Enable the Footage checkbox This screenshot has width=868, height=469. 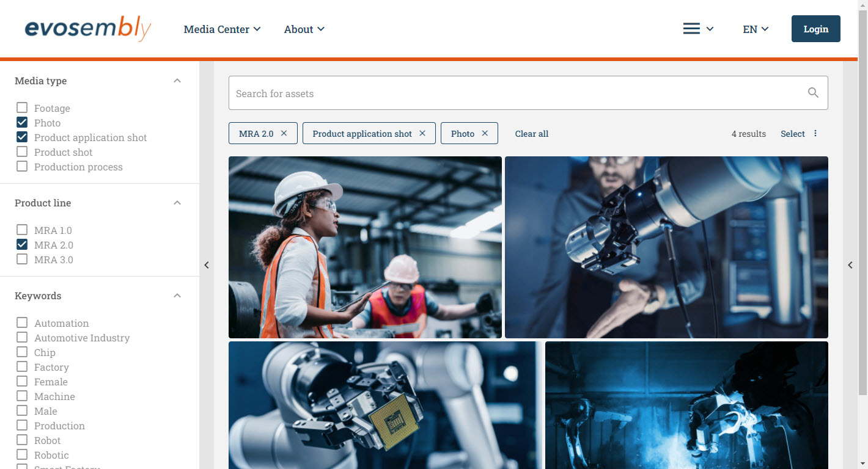click(22, 108)
